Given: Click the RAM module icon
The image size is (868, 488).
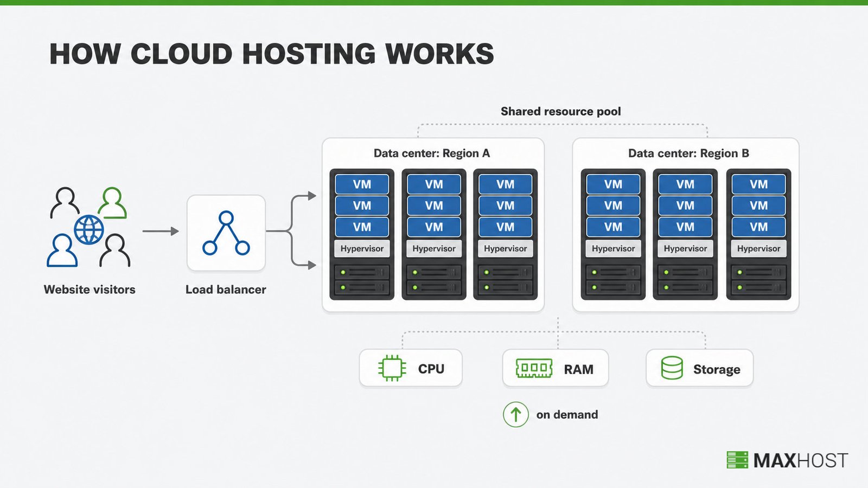Looking at the screenshot, I should pos(534,369).
